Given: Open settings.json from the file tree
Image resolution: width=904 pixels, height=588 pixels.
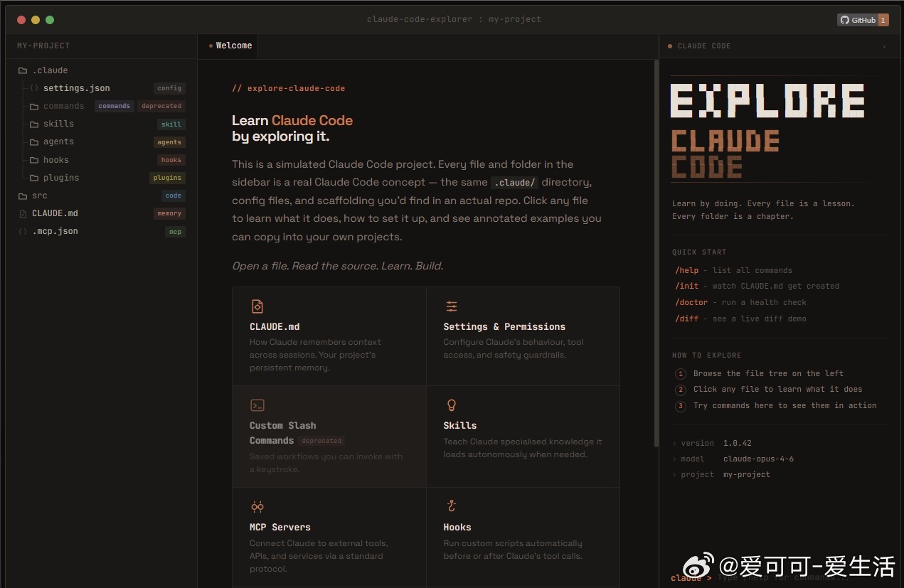Looking at the screenshot, I should pyautogui.click(x=101, y=88).
